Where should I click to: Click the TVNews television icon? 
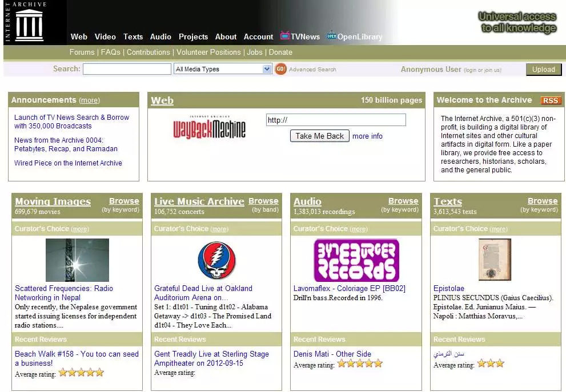point(284,36)
